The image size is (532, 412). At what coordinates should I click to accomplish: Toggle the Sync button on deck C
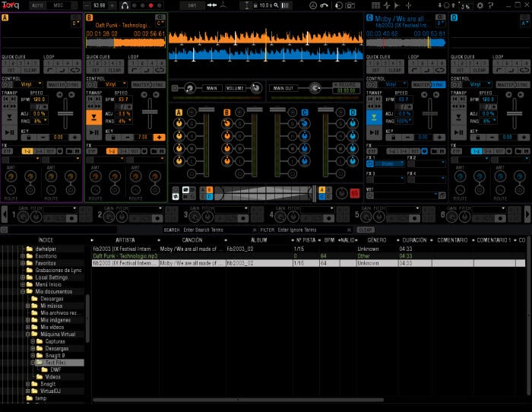pyautogui.click(x=439, y=84)
